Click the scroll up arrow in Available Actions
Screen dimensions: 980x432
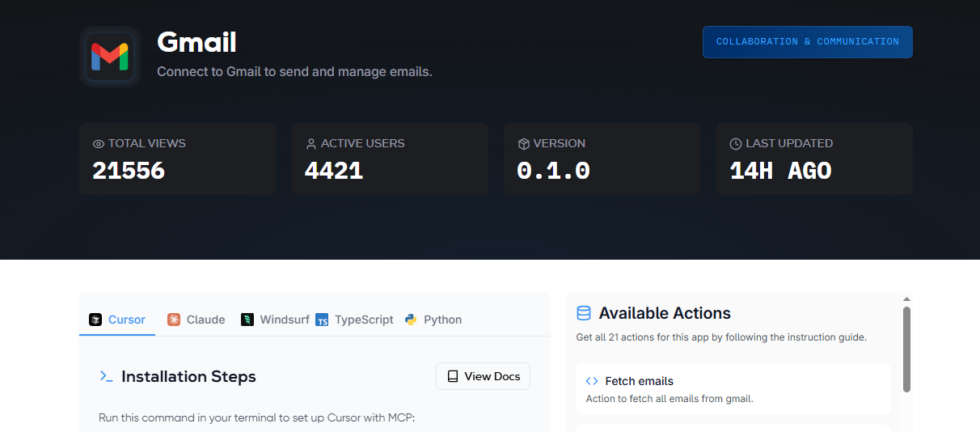click(906, 299)
